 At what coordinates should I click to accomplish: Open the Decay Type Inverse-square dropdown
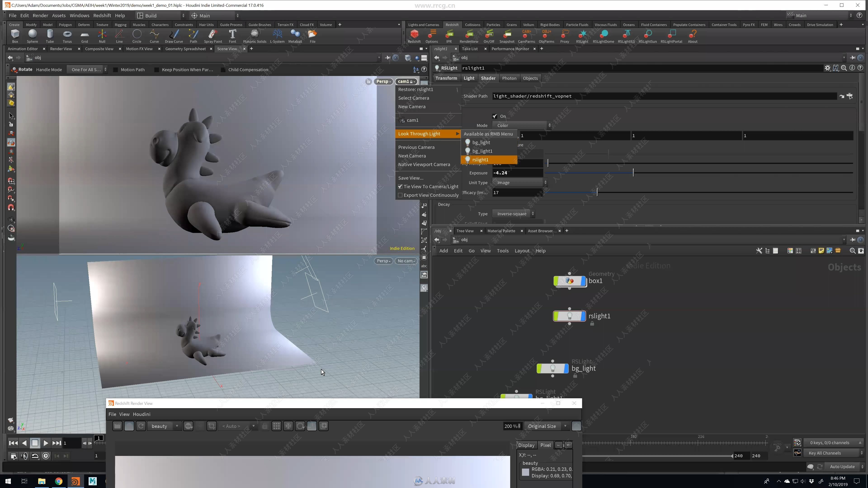tap(514, 214)
